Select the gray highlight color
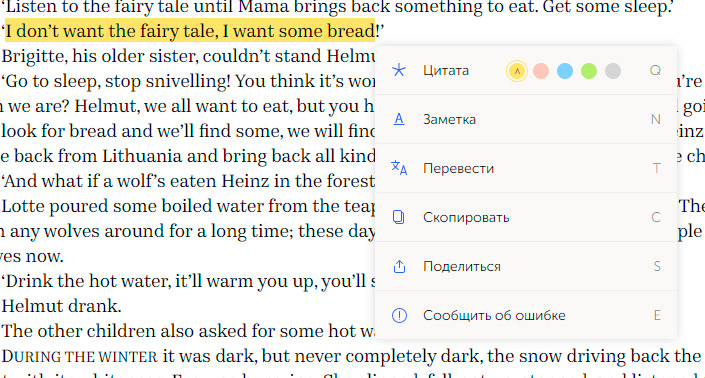The image size is (705, 378). point(613,71)
